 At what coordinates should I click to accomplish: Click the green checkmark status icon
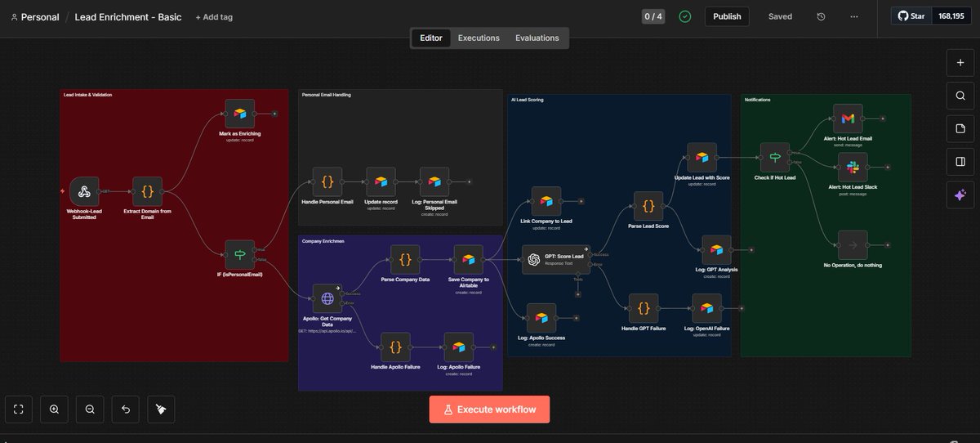[685, 16]
